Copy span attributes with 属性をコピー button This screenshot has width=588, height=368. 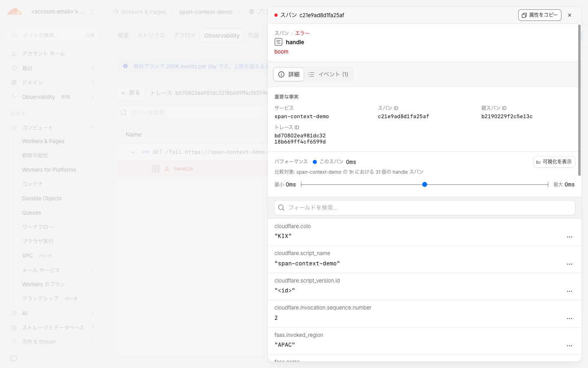[x=539, y=15]
